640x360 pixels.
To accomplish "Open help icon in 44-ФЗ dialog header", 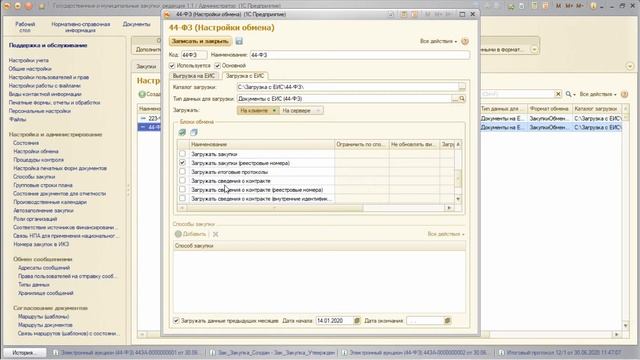I will pos(464,41).
